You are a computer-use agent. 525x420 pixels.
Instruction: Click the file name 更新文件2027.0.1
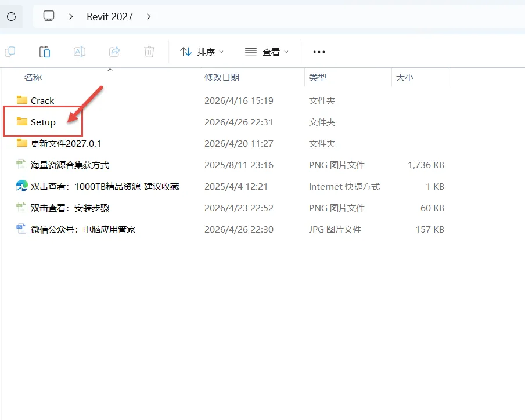click(66, 144)
